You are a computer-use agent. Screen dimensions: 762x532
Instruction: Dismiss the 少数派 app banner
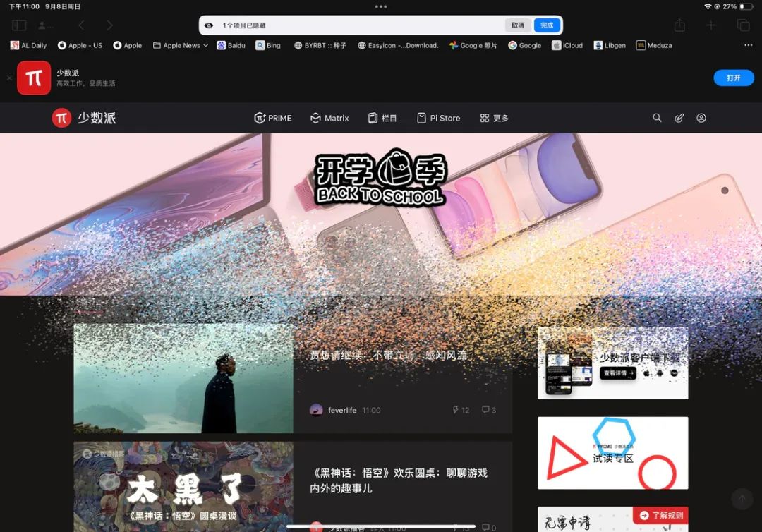point(9,78)
